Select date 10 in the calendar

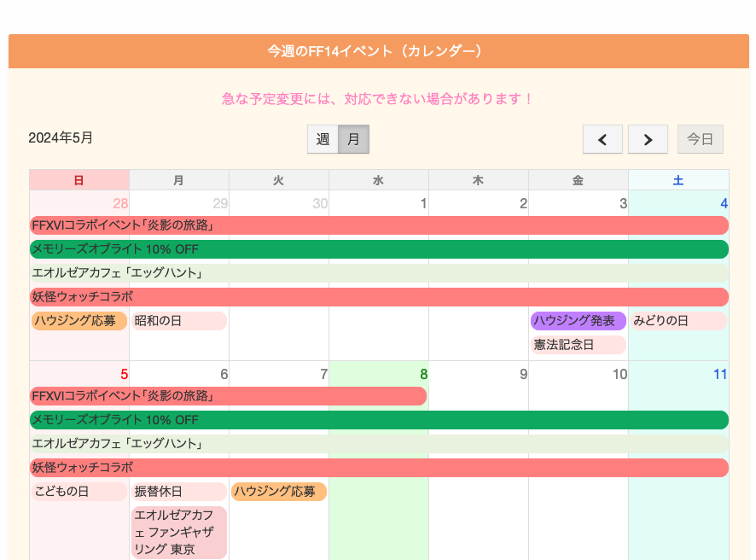619,374
